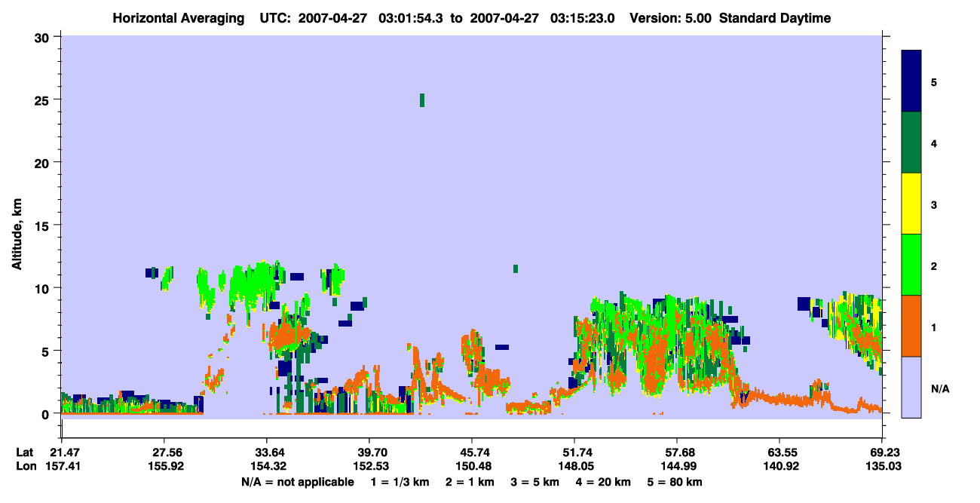Click longitude value 135.03
The height and width of the screenshot is (503, 980).
click(882, 467)
